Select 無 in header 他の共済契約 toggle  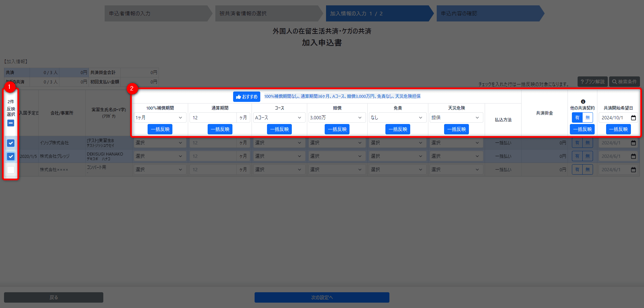click(588, 118)
